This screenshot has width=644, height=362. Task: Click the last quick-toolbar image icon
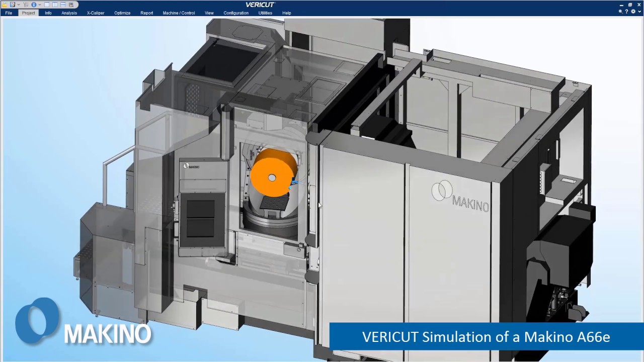pos(71,5)
